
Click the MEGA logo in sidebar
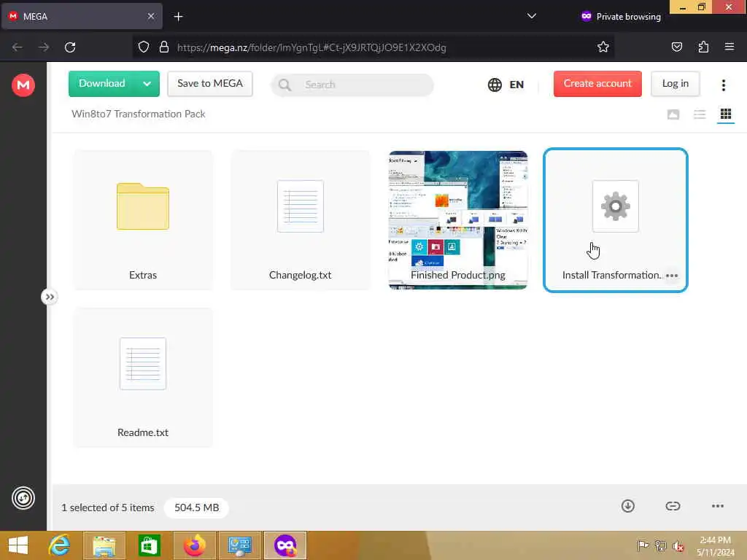[23, 85]
